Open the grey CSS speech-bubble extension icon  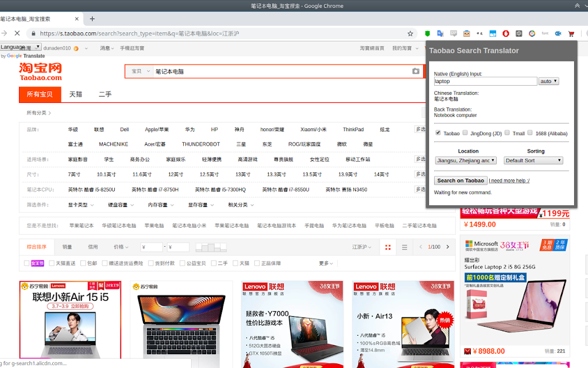pyautogui.click(x=454, y=33)
